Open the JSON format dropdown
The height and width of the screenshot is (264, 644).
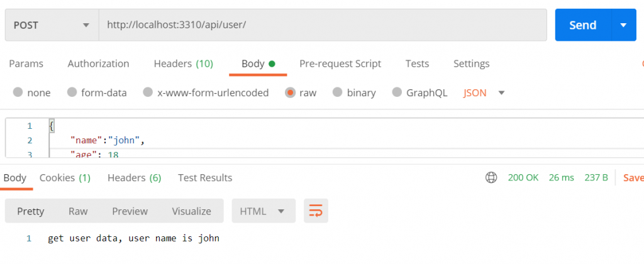coord(484,92)
